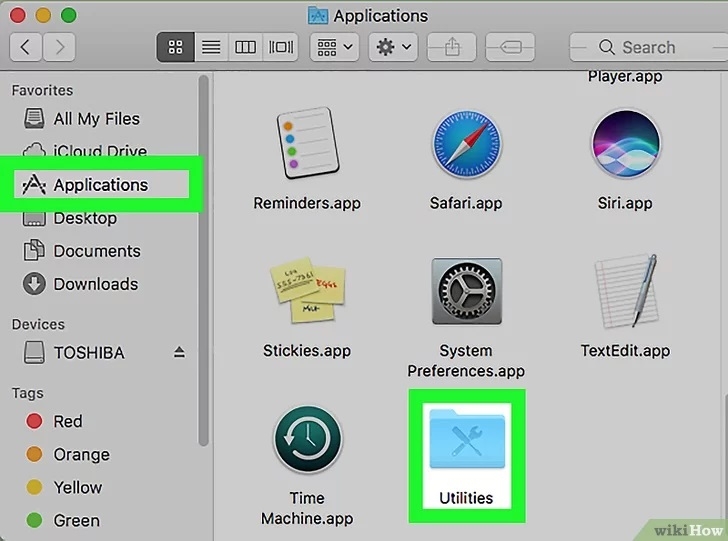Open the Utilities folder icon
This screenshot has width=728, height=541.
coord(467,439)
